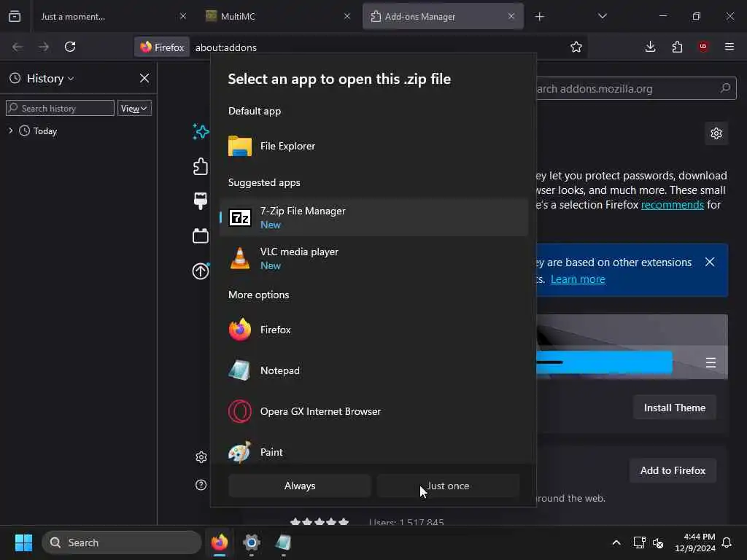Show hidden system tray icons
747x560 pixels.
point(616,542)
